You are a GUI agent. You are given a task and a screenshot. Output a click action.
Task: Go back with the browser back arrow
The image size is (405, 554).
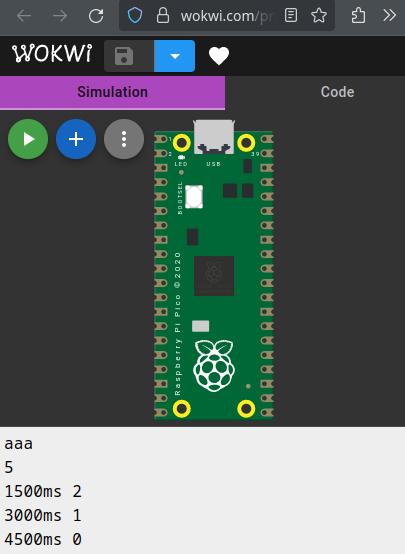coord(24,16)
